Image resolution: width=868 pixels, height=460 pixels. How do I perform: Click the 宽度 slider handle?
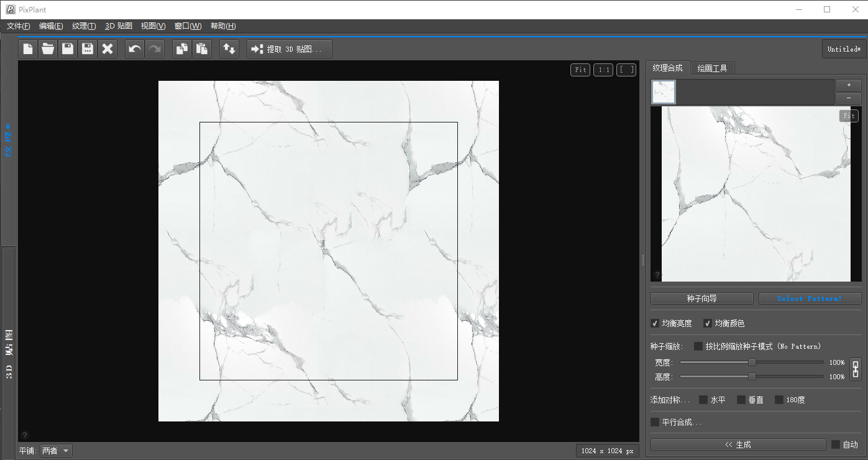(x=752, y=362)
